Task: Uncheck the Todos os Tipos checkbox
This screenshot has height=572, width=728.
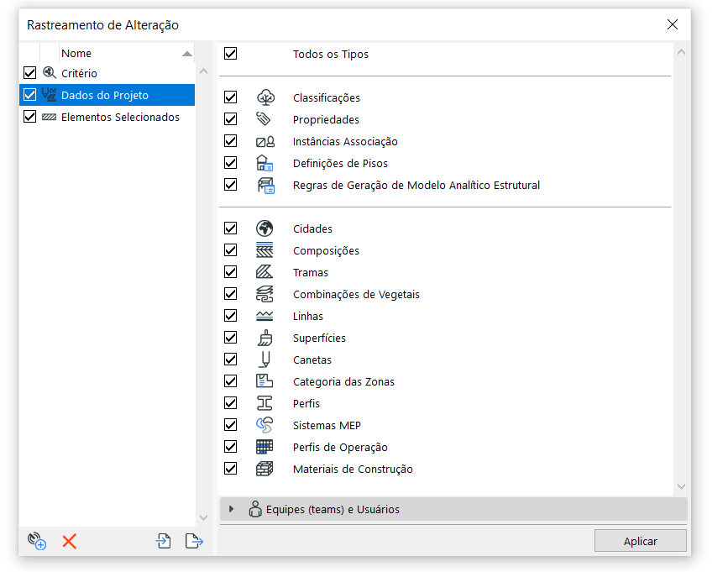Action: [x=231, y=54]
